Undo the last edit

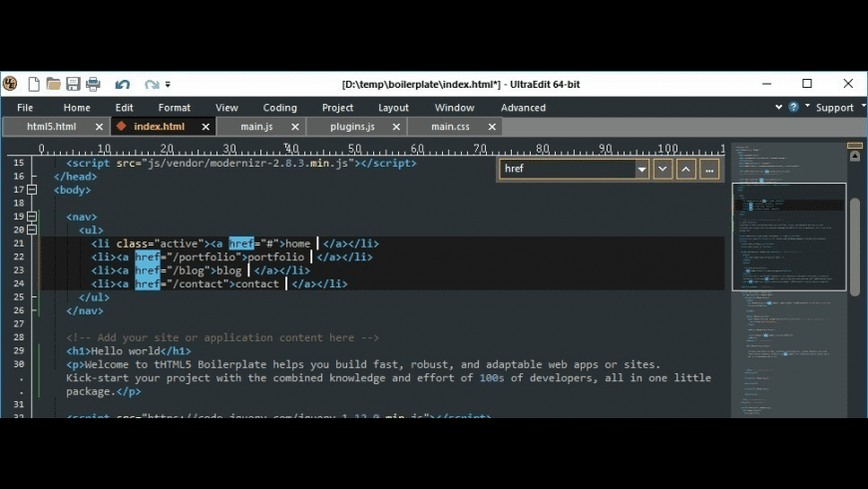(x=122, y=84)
